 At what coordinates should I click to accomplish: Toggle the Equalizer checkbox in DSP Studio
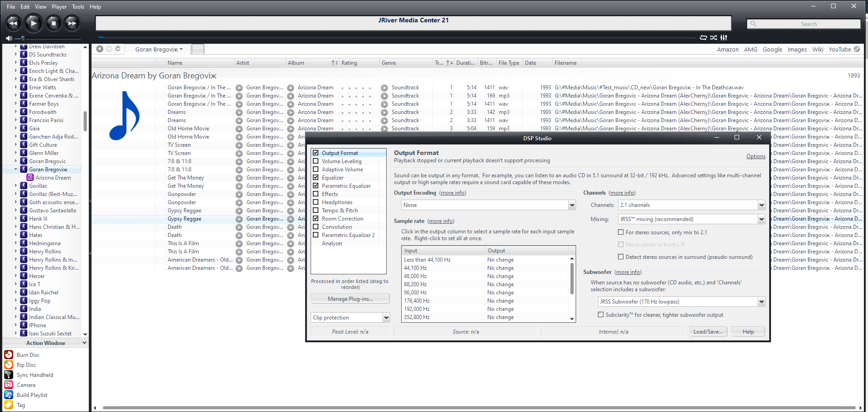[x=316, y=177]
